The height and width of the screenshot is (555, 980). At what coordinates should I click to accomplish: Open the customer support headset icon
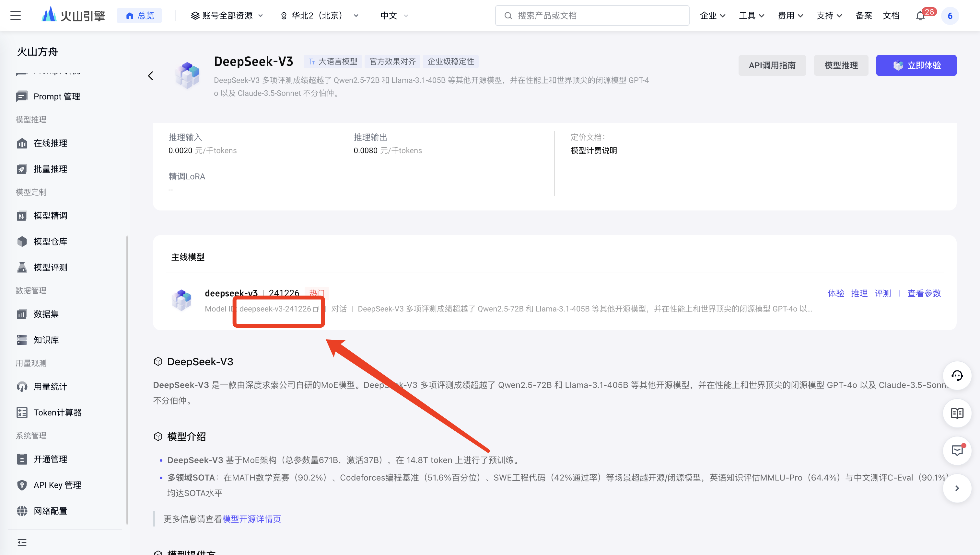(x=957, y=376)
